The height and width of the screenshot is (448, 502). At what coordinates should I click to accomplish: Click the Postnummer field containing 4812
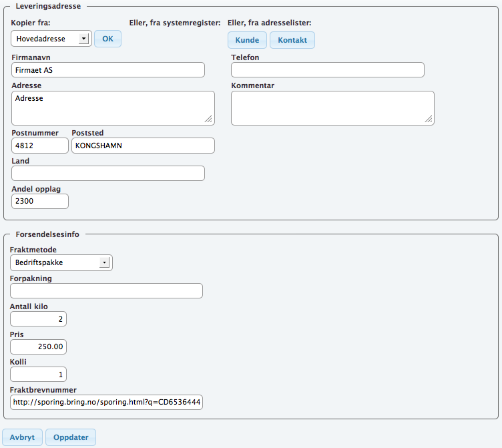coord(40,146)
